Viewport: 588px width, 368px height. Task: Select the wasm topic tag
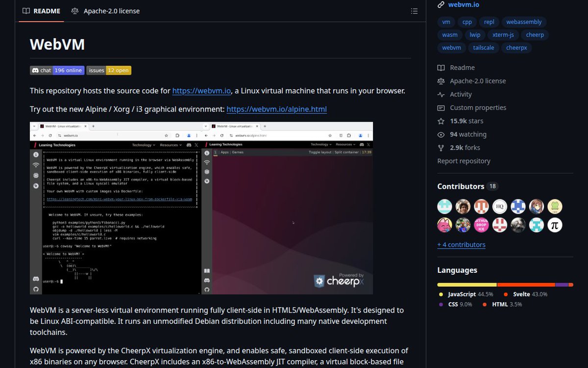click(x=449, y=34)
